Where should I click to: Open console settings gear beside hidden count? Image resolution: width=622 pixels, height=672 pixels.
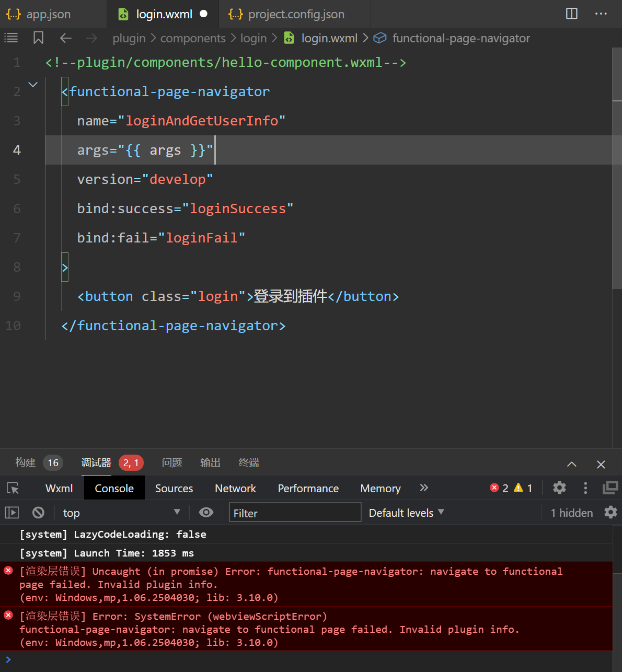click(610, 513)
